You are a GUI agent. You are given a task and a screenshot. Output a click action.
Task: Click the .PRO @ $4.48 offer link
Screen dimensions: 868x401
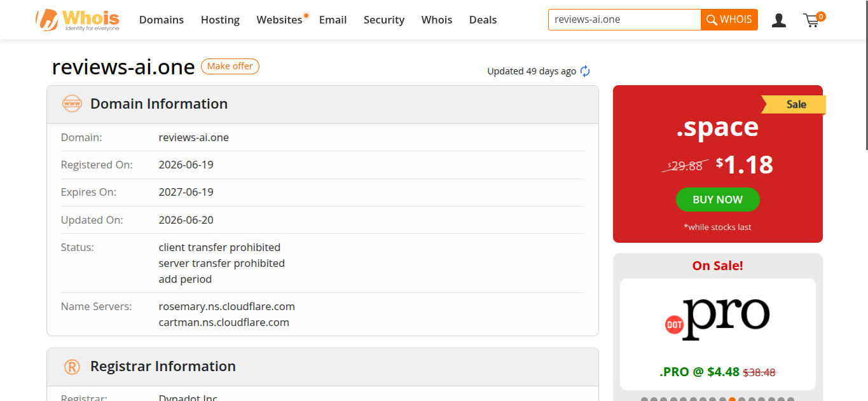(x=699, y=372)
